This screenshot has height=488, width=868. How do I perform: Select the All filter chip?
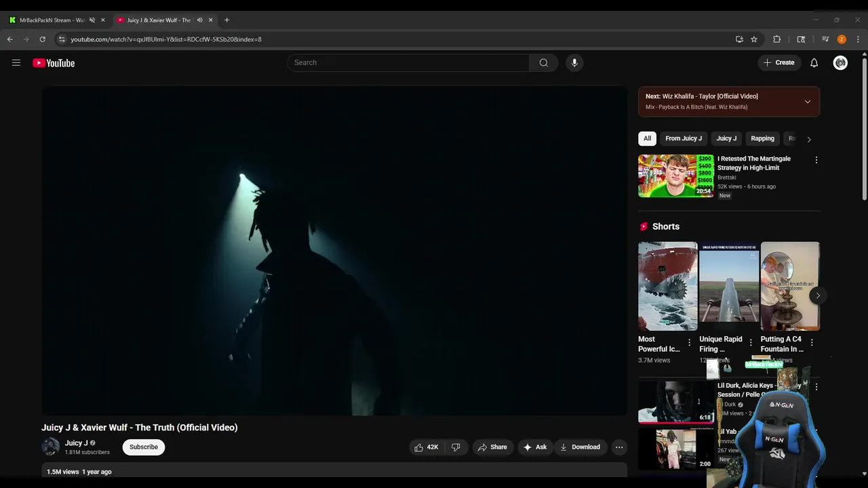point(648,138)
